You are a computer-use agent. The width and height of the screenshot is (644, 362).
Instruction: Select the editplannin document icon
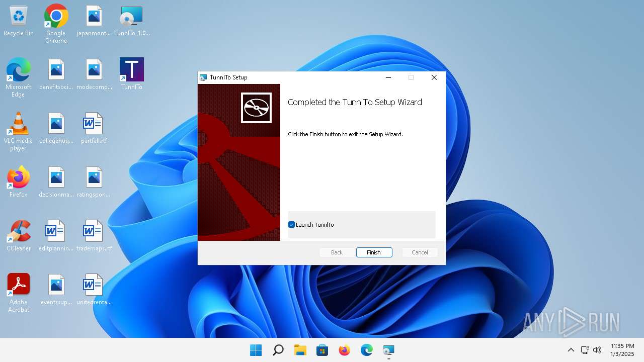coord(56,236)
